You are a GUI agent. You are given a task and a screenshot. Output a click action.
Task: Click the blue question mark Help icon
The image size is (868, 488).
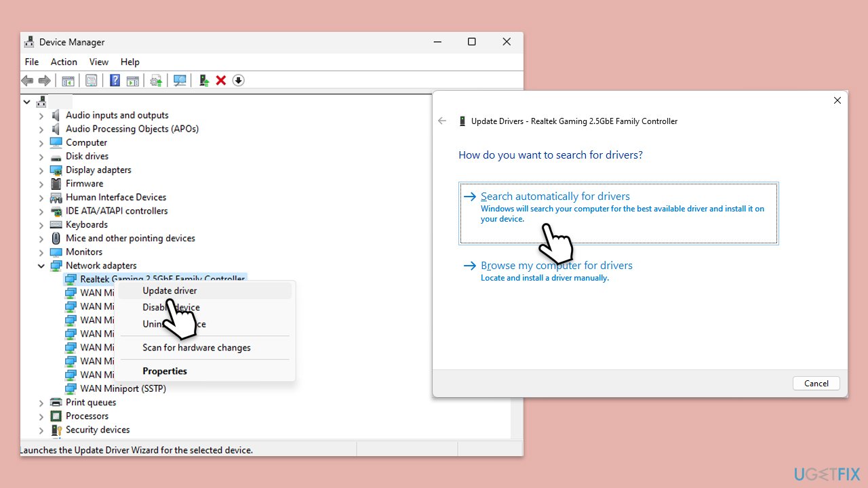coord(115,81)
